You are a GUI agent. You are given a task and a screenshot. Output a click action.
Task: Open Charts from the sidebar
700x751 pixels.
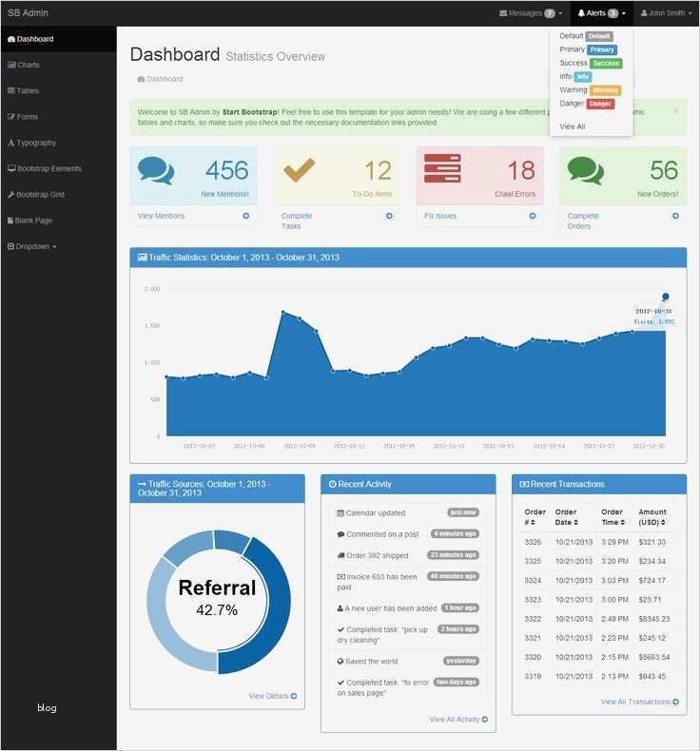[x=24, y=66]
